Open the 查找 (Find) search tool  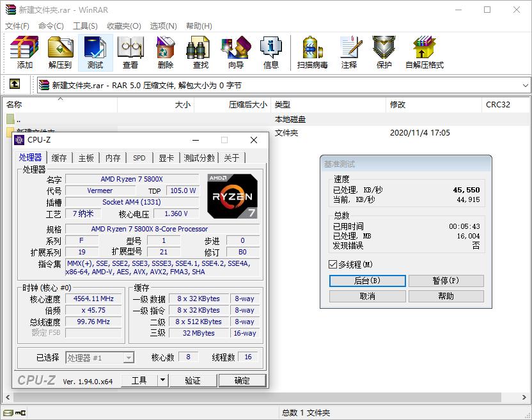pos(198,51)
